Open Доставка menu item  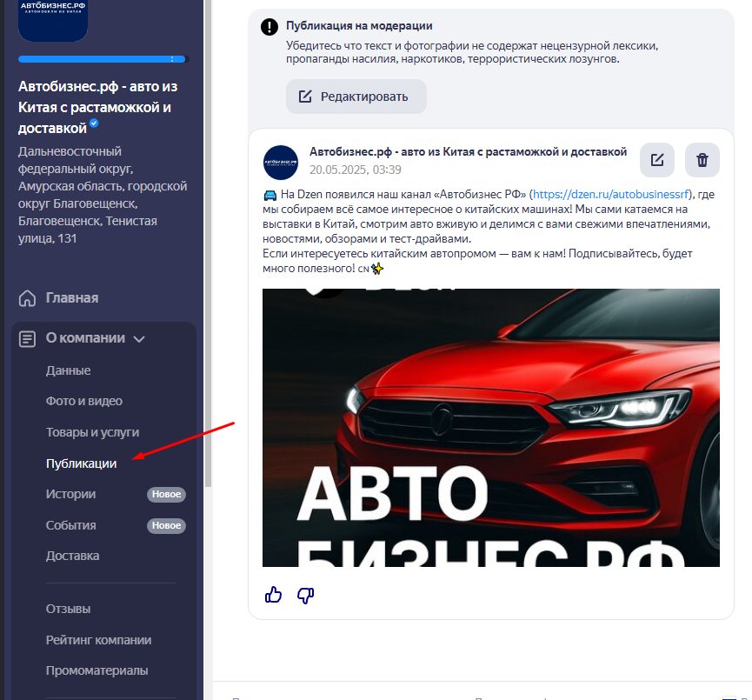72,556
